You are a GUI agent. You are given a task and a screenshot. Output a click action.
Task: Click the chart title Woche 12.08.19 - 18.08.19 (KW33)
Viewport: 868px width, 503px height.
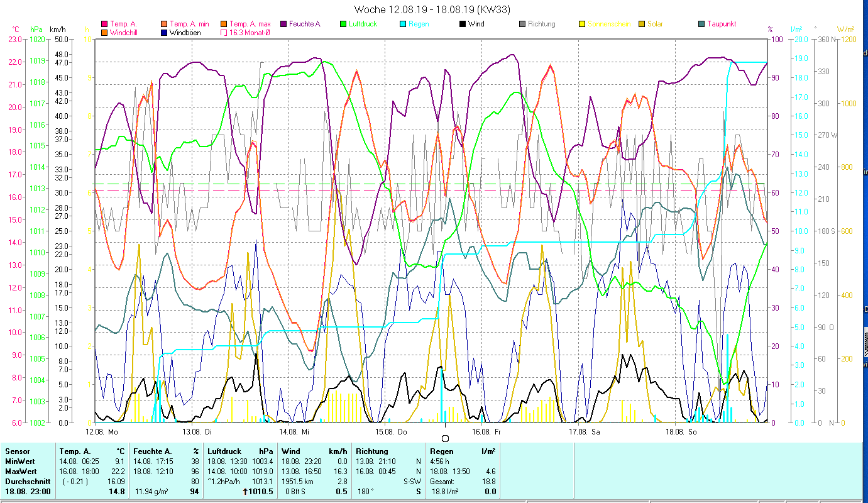432,9
